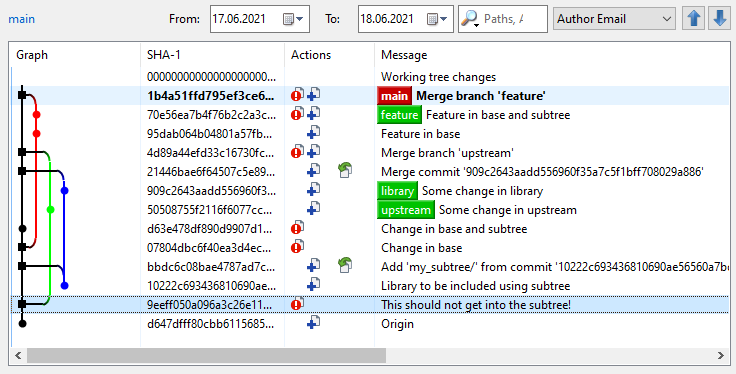Select the Working tree changes row
Viewport: 736px width, 374px height.
click(370, 77)
